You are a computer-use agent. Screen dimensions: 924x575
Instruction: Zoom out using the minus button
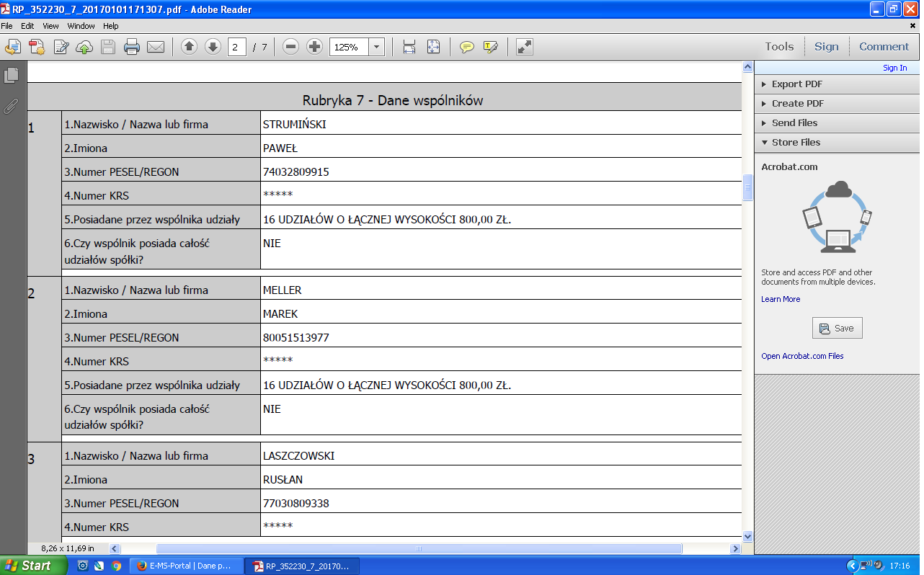291,47
